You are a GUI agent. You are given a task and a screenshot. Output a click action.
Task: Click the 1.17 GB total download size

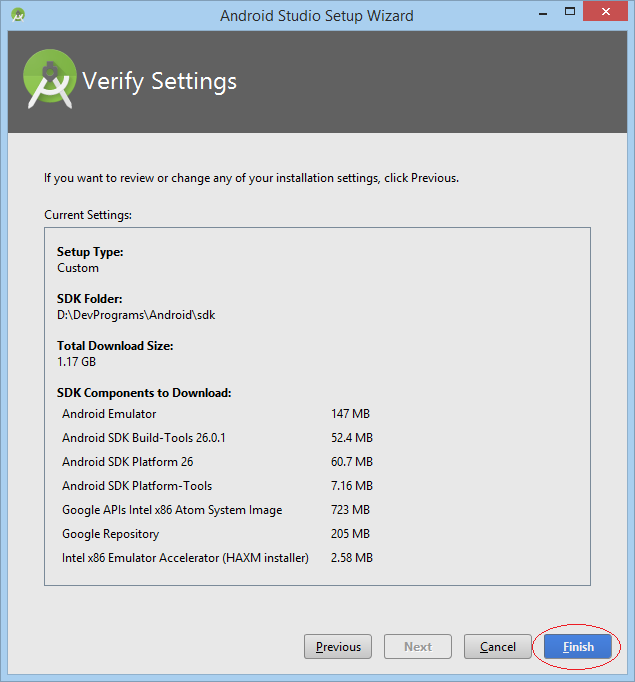pos(77,362)
